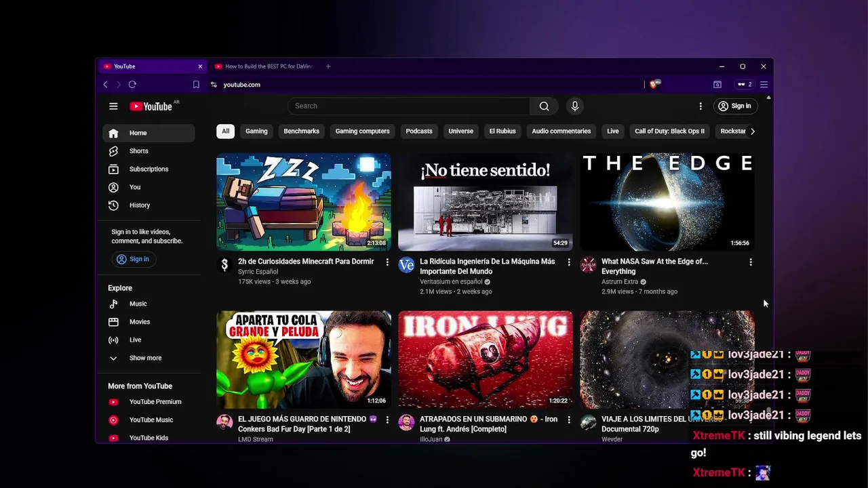
Task: Click the search magnifier button
Action: pos(544,106)
